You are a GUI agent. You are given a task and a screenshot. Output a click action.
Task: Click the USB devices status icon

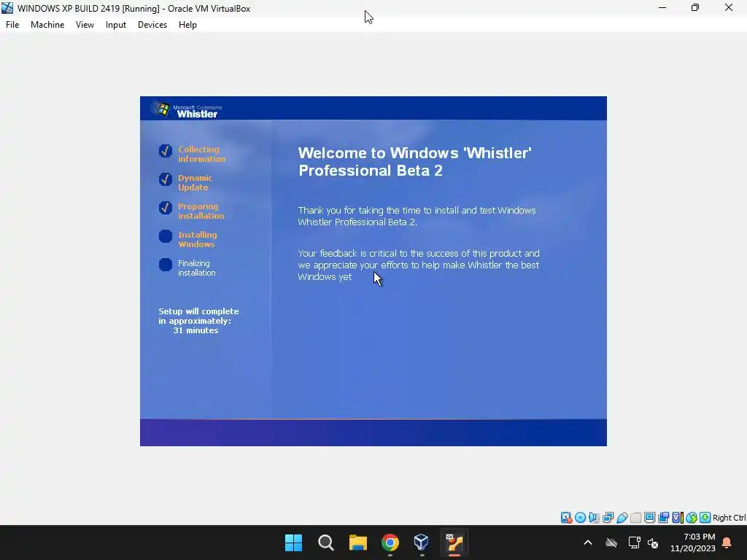click(x=622, y=518)
